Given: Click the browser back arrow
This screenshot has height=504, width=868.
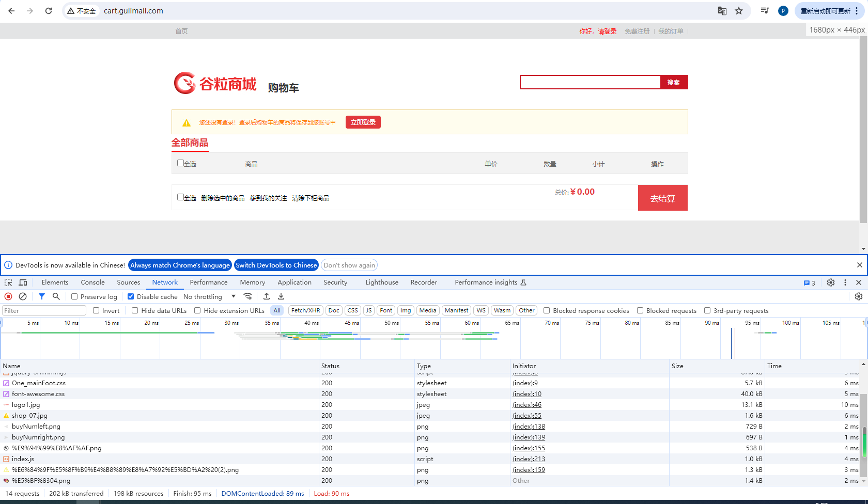Looking at the screenshot, I should click(11, 11).
